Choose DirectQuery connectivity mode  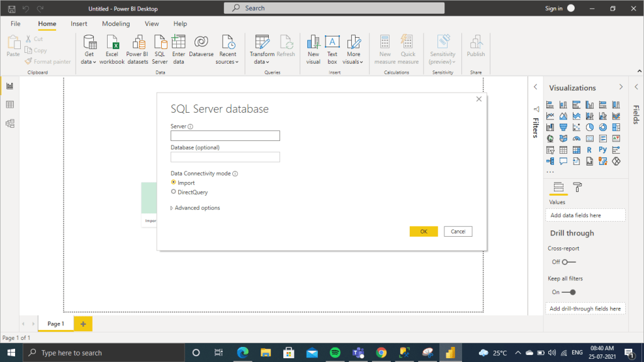tap(174, 192)
